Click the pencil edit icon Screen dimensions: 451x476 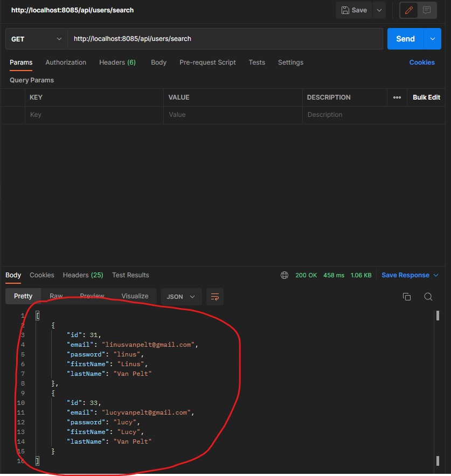click(408, 10)
